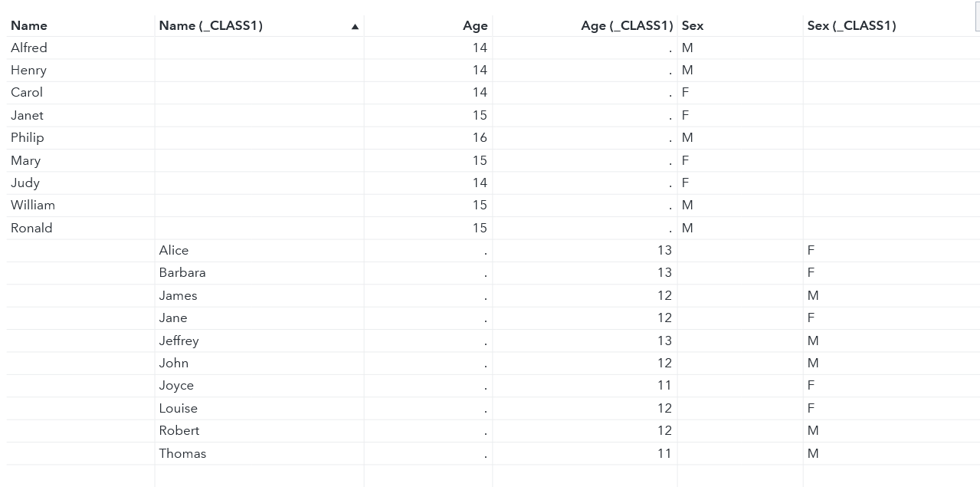The height and width of the screenshot is (487, 980).
Task: Select Joyce's Age (_CLASS1) value 11
Action: pyautogui.click(x=664, y=386)
